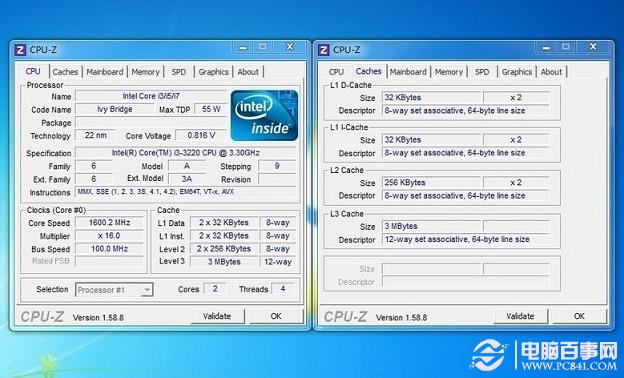
Task: Click the Core Speed value field
Action: pos(109,223)
